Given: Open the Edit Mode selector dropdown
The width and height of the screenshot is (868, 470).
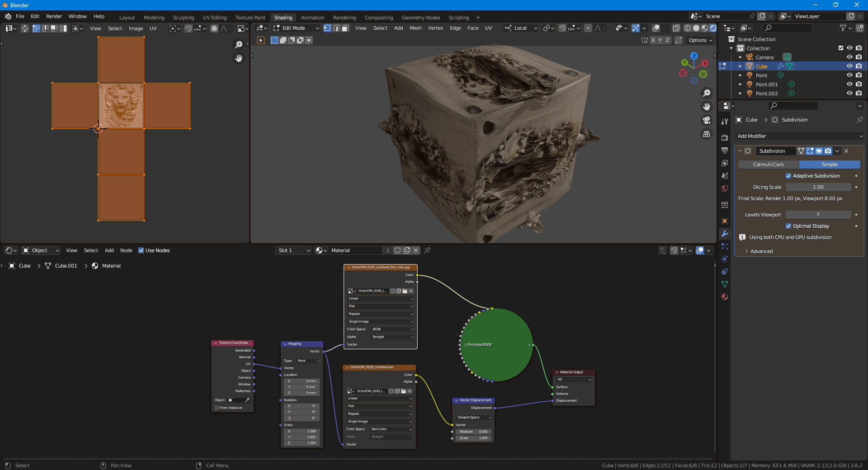Looking at the screenshot, I should tap(296, 28).
